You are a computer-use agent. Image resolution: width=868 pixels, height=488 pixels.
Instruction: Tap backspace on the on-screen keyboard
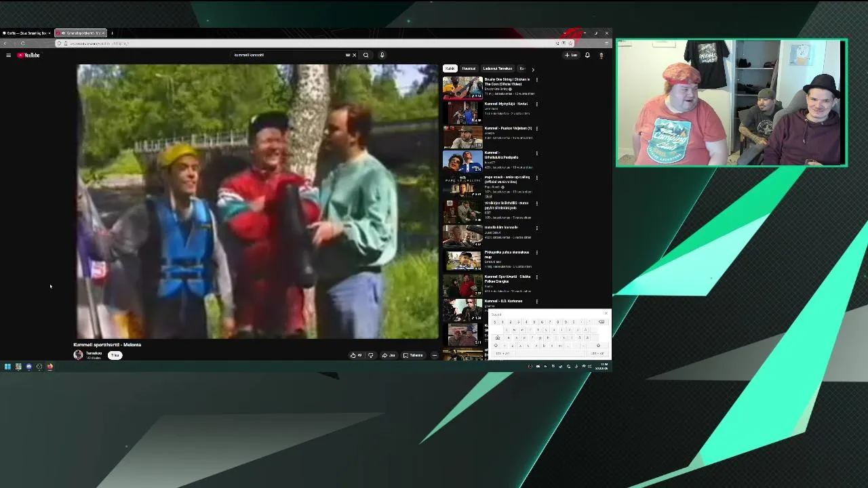601,322
